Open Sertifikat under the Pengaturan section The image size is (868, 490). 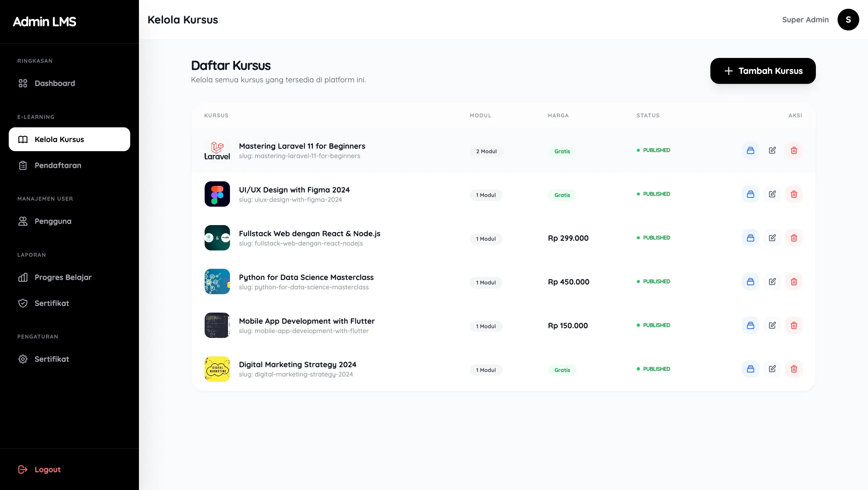(52, 359)
